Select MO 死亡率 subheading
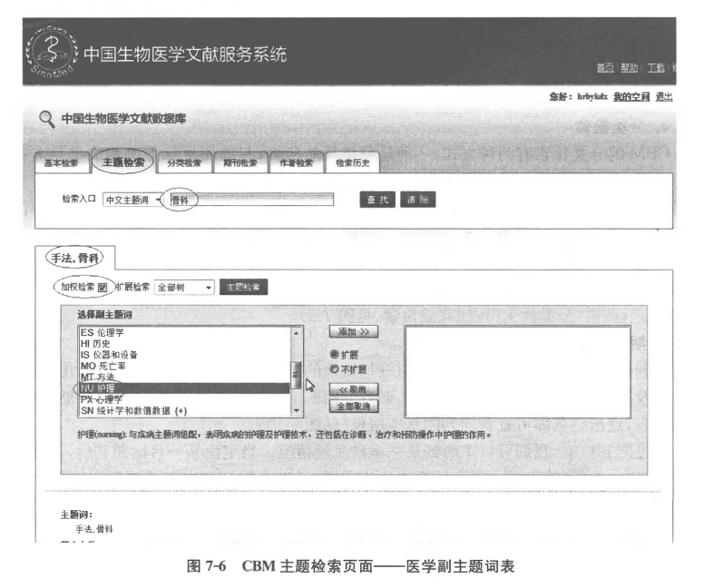Viewport: 705px width, 588px height. 185,366
